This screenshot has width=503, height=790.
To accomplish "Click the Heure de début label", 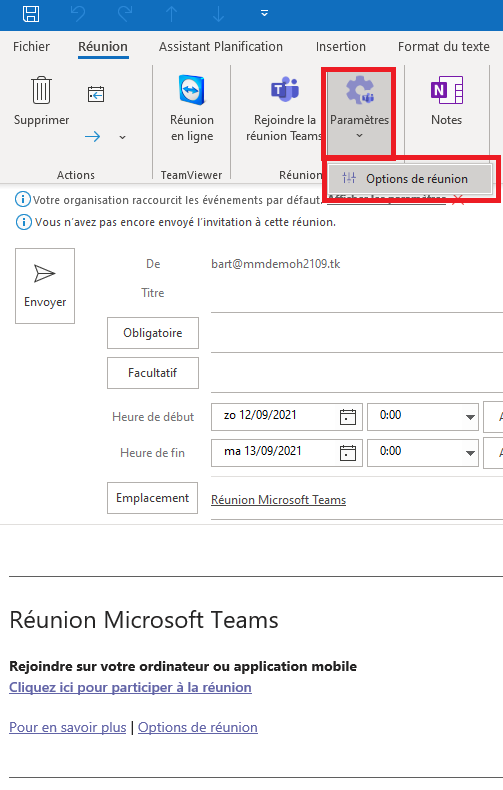I will click(x=153, y=417).
